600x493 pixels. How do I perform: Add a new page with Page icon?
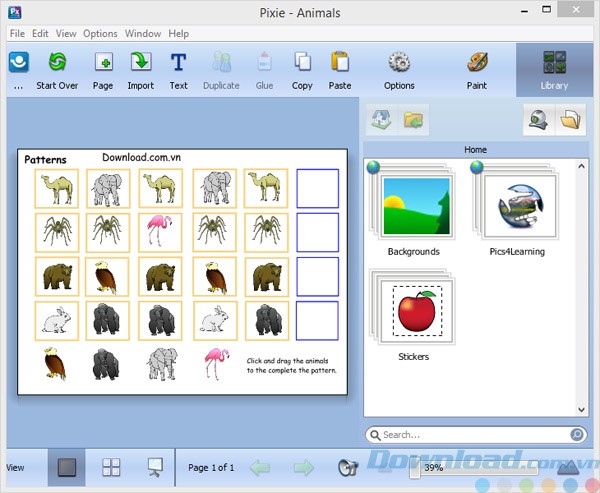pyautogui.click(x=103, y=68)
